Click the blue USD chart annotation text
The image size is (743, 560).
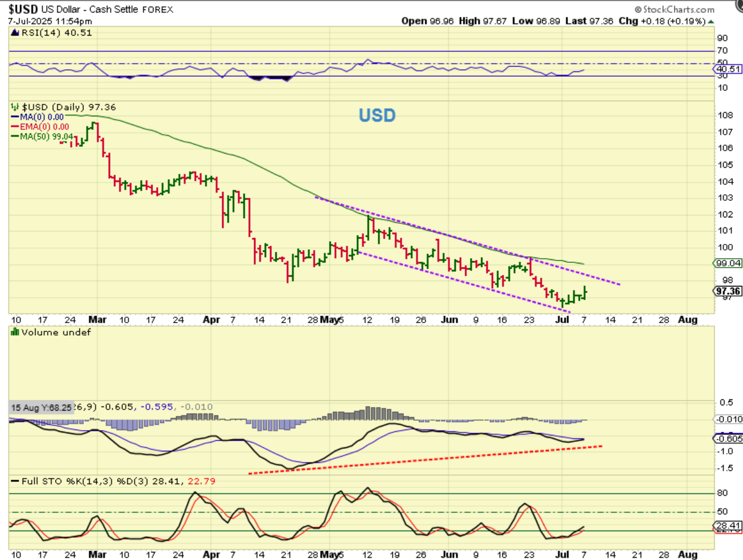coord(377,115)
